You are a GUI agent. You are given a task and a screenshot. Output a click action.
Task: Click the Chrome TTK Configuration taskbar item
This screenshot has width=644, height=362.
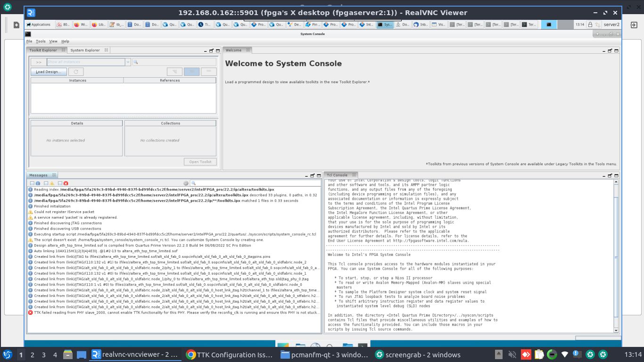(229, 354)
